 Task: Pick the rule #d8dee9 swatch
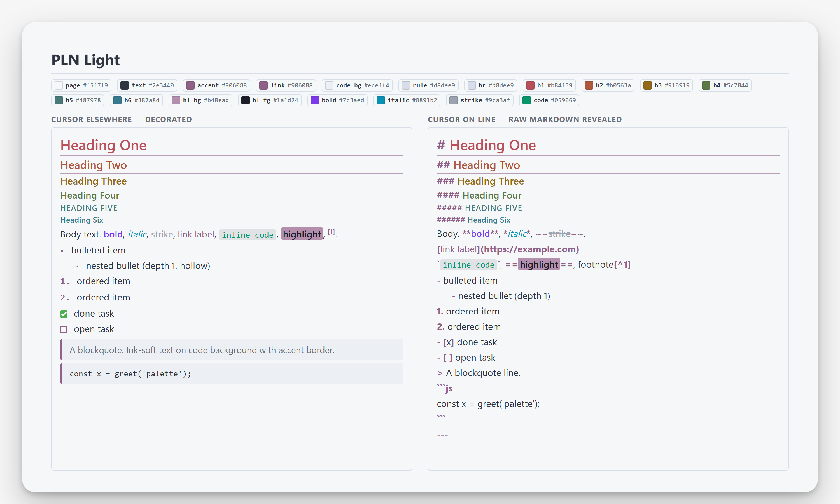[428, 85]
